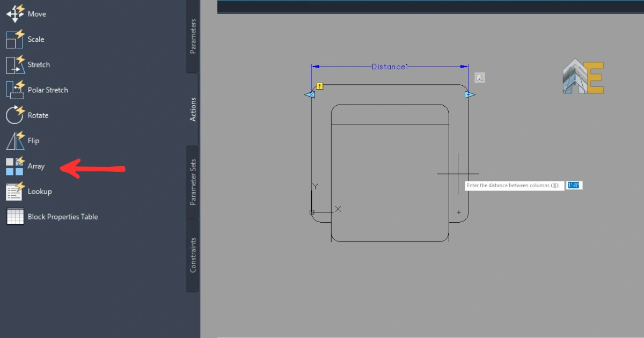Viewport: 644px width, 338px height.
Task: Select the stretch action badge beside the block
Action: point(480,78)
